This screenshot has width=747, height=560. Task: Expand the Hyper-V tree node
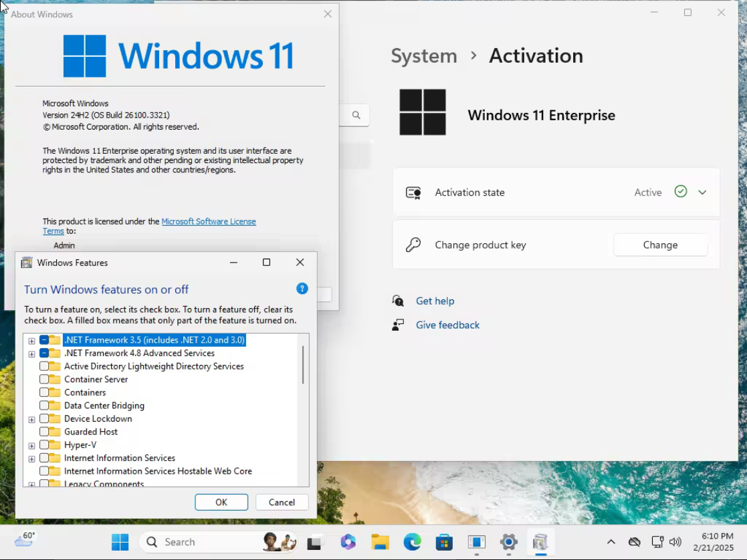(31, 446)
